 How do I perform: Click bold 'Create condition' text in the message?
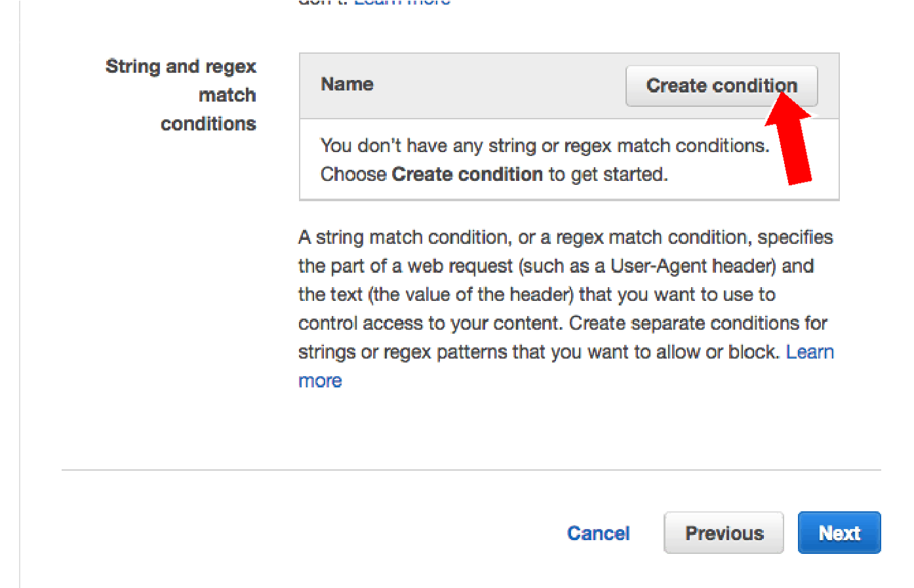pos(467,174)
